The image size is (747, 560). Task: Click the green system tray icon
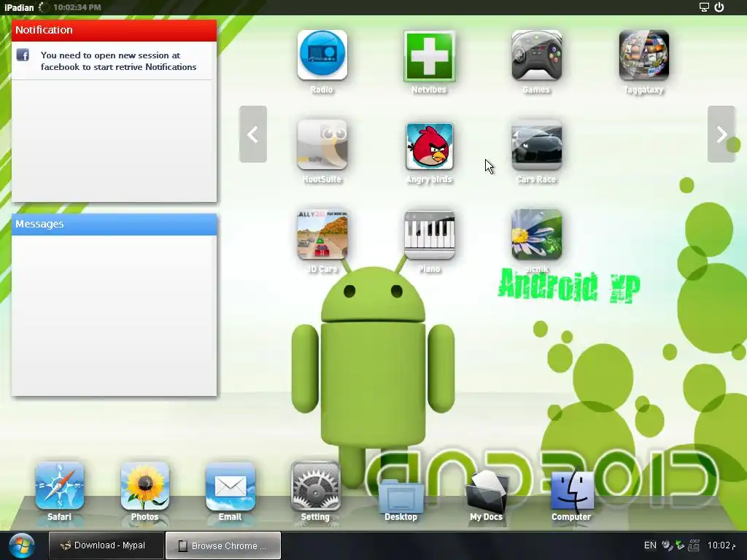[x=681, y=545]
